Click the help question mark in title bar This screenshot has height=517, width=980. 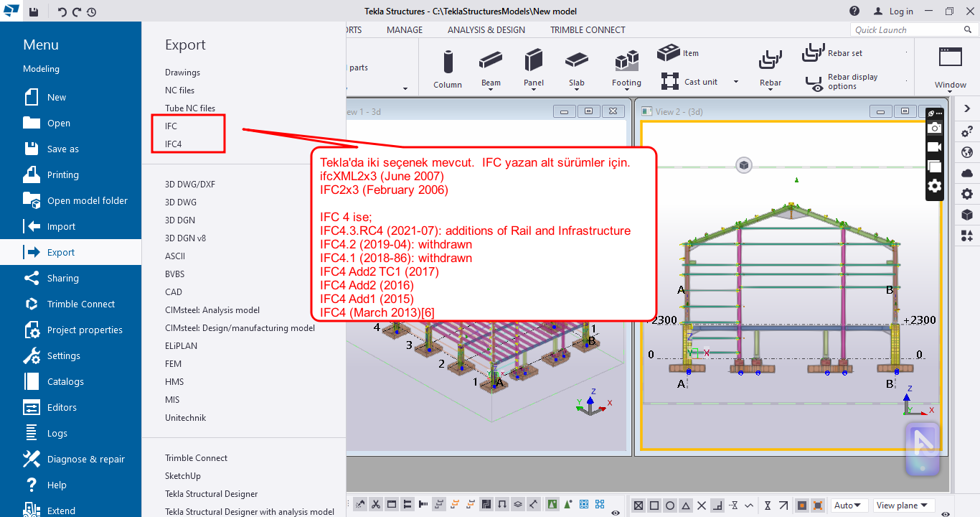(x=854, y=11)
